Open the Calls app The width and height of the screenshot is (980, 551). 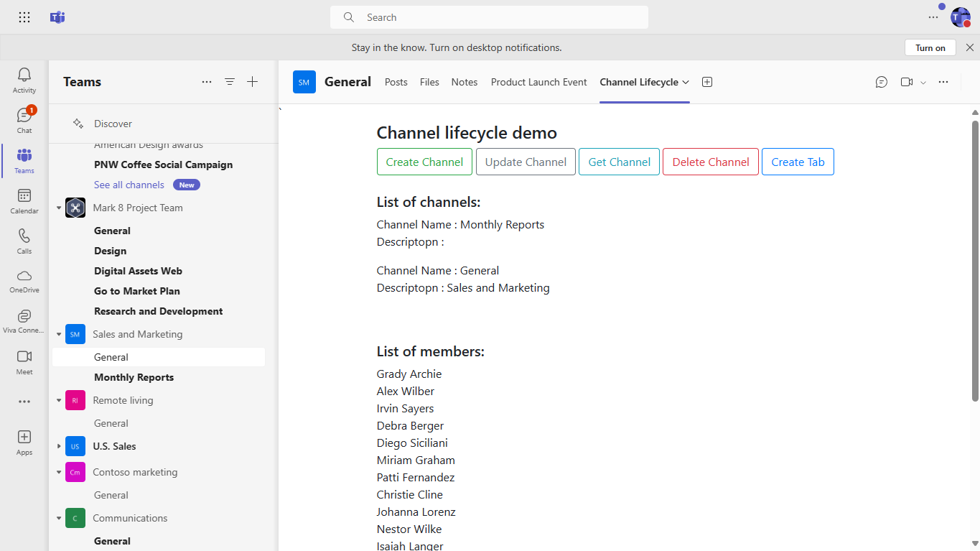(24, 241)
